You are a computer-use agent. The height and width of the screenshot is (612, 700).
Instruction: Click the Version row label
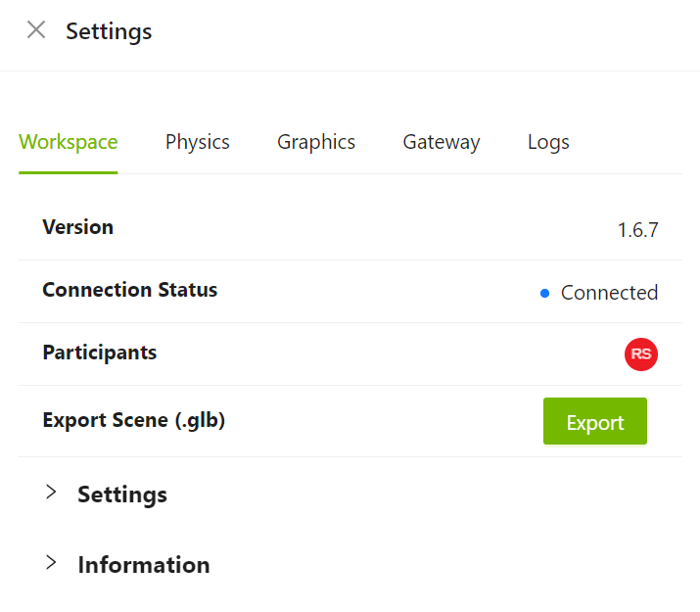pos(78,227)
